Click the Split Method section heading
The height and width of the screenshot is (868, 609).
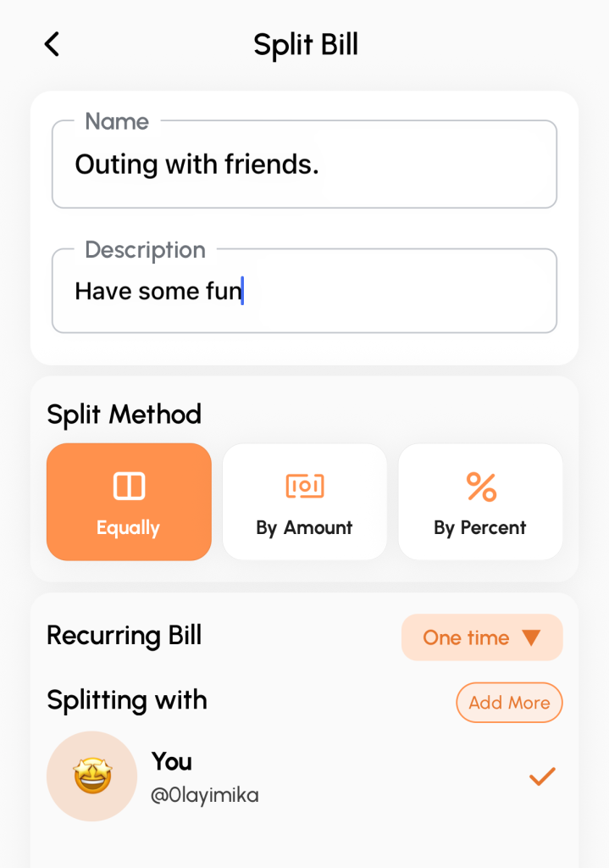(125, 415)
